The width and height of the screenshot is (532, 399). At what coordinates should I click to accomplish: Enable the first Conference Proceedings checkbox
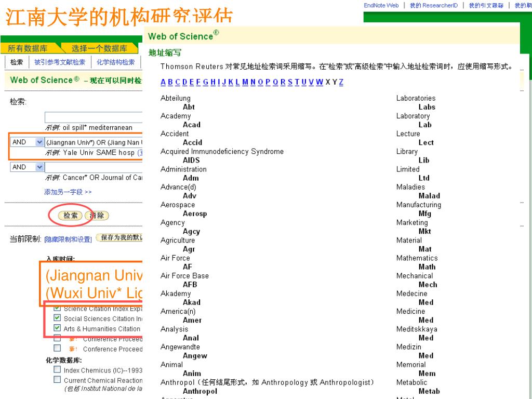[x=57, y=338]
